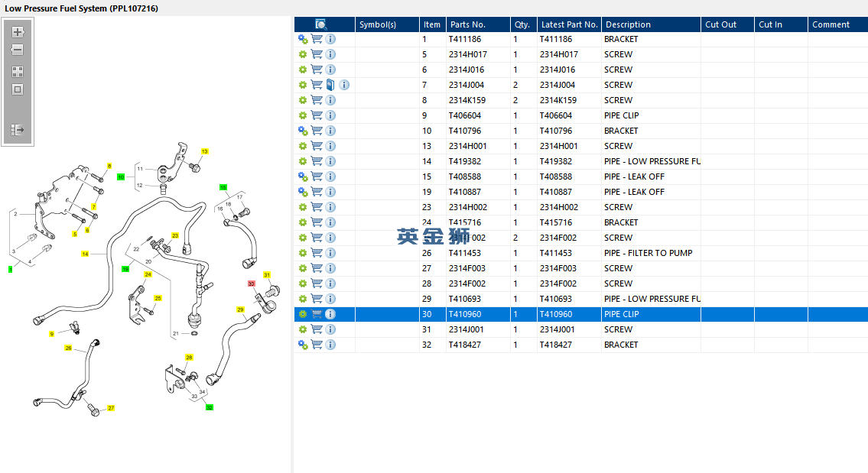Click the Cut In column header

tap(781, 24)
